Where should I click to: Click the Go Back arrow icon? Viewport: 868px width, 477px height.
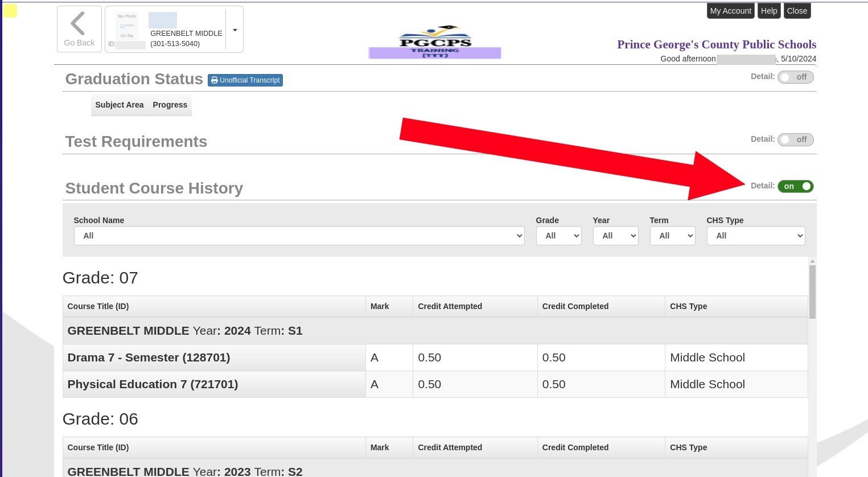coord(78,24)
